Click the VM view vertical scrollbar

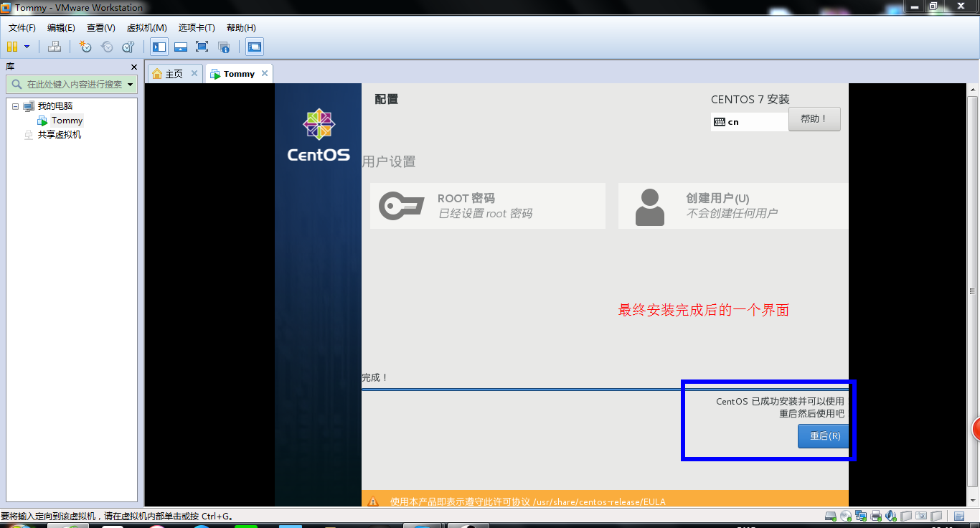pos(972,294)
